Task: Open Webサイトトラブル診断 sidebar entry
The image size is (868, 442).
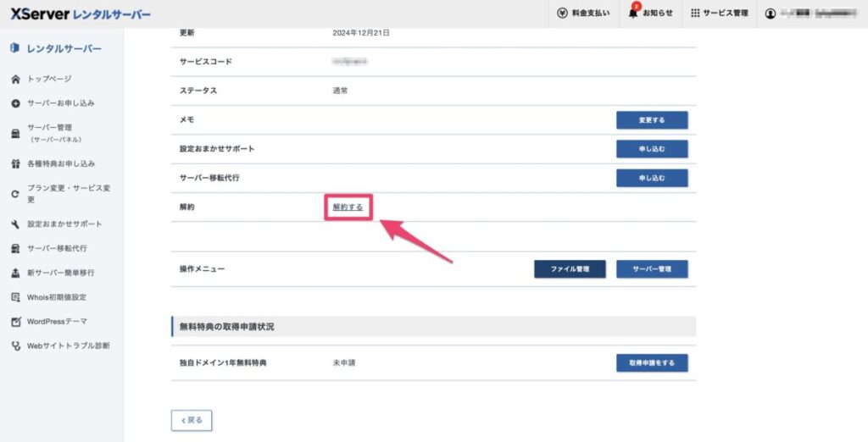Action: [69, 345]
